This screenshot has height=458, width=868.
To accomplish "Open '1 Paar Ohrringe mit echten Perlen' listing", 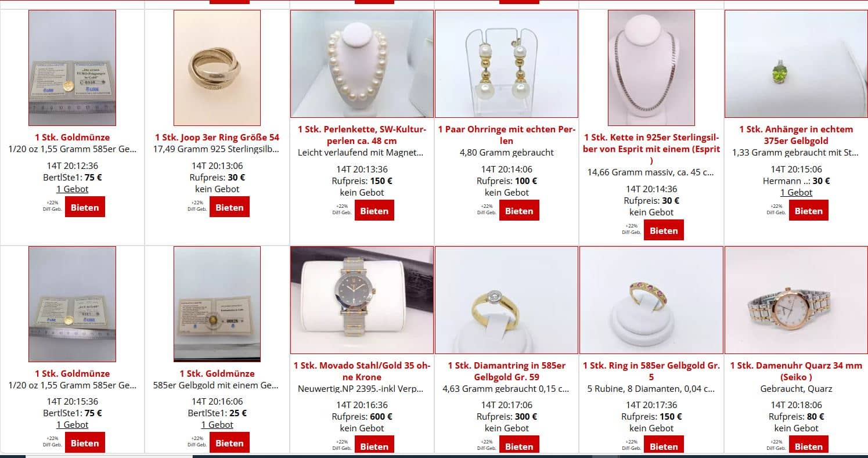I will point(506,135).
